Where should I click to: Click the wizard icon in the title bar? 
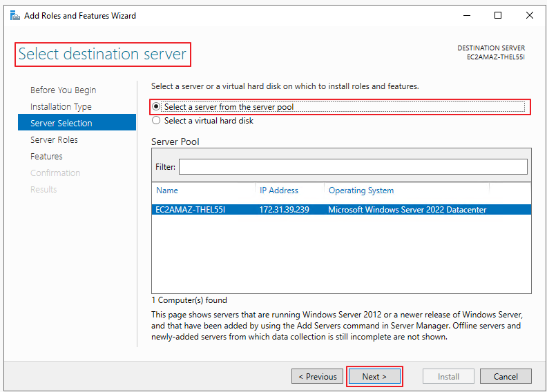(x=15, y=16)
